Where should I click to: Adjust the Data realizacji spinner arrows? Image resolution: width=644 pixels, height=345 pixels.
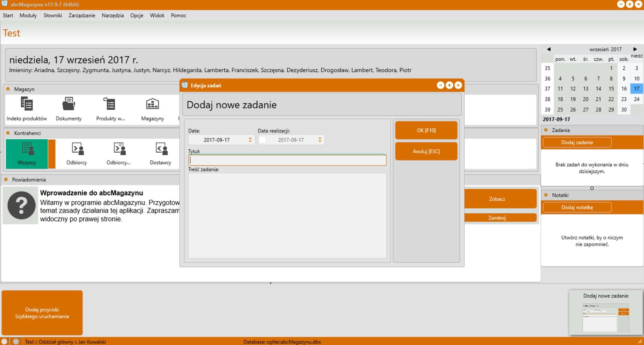[320, 140]
